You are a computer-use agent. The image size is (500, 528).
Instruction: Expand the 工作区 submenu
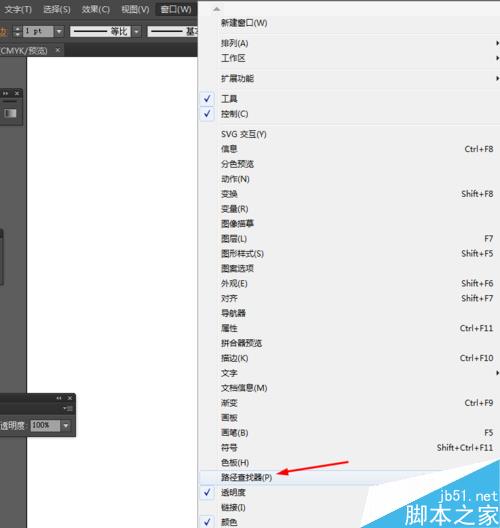(x=350, y=58)
